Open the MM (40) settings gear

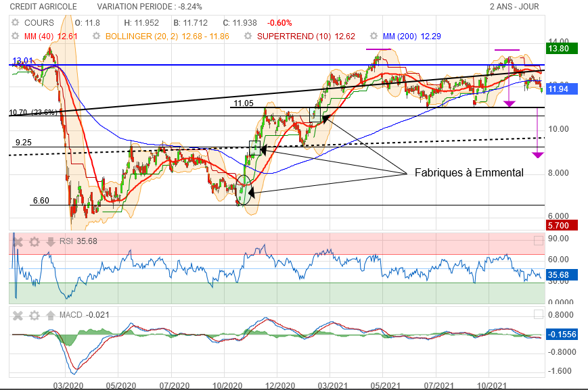[x=15, y=36]
